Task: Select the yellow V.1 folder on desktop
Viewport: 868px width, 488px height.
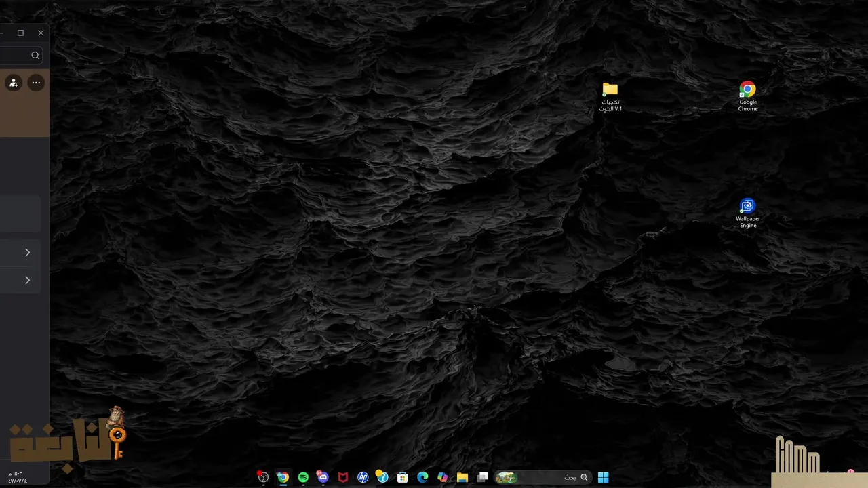Action: point(610,97)
